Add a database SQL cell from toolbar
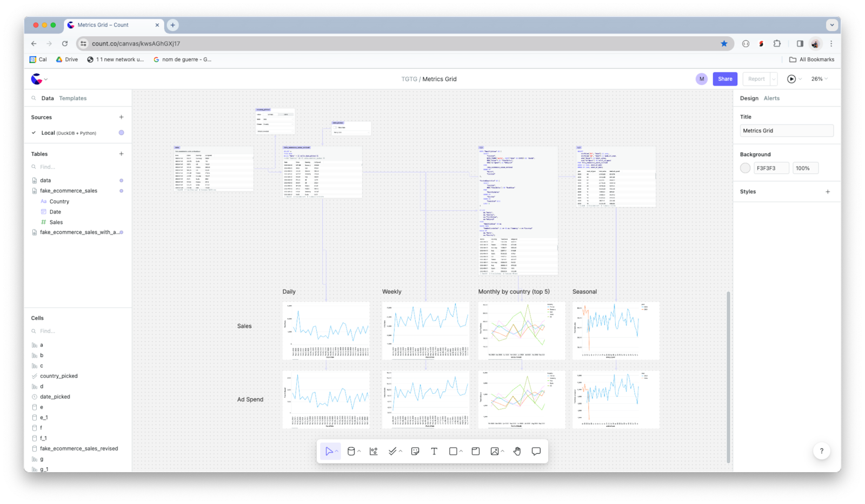The image size is (865, 504). [351, 452]
